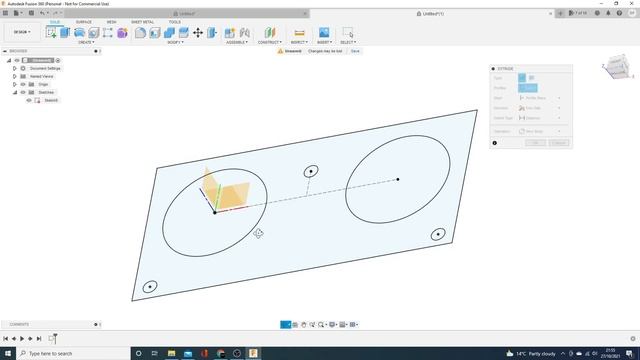640x360 pixels.
Task: Open the notifications bell icon
Action: (x=608, y=13)
